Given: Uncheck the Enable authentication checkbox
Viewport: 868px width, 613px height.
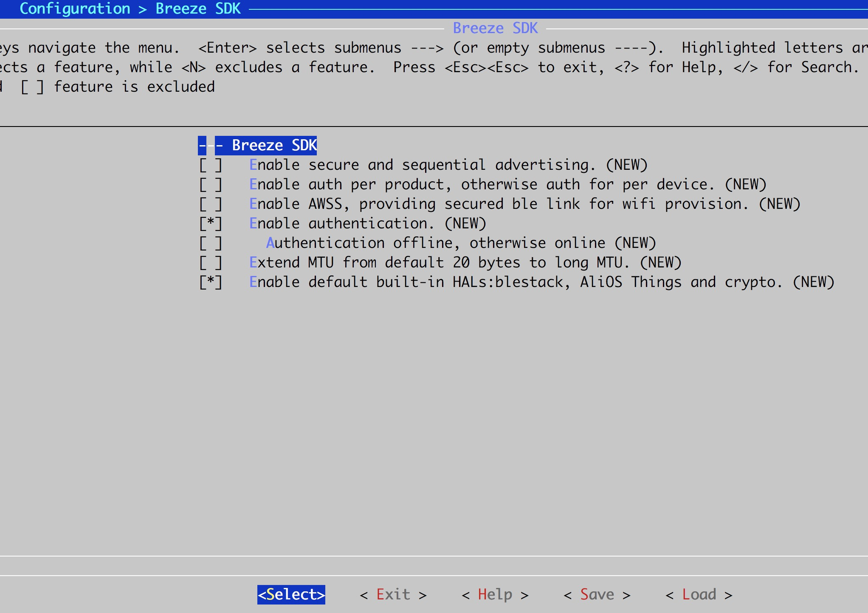Looking at the screenshot, I should [211, 224].
